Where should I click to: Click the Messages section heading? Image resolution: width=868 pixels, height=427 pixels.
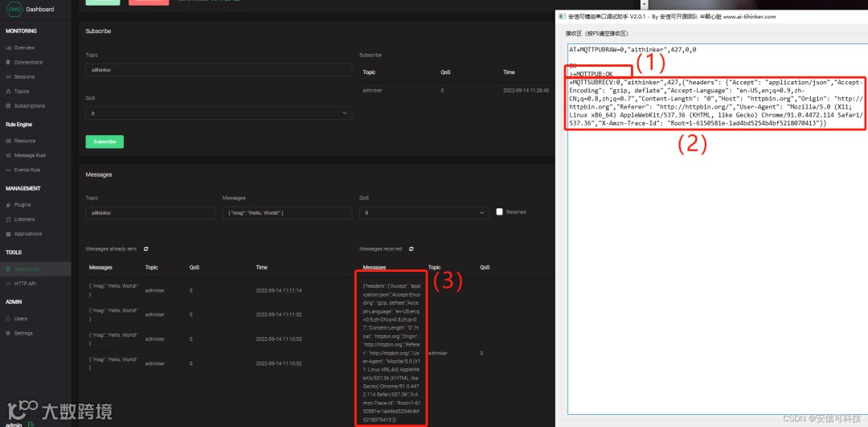pos(99,174)
